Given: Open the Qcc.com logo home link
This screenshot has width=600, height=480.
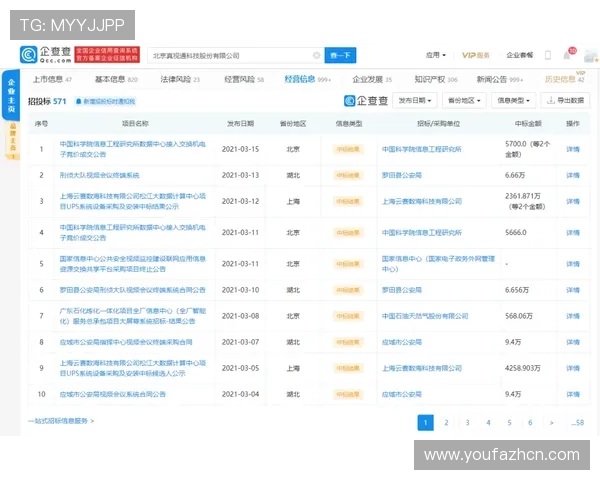Looking at the screenshot, I should pos(46,55).
